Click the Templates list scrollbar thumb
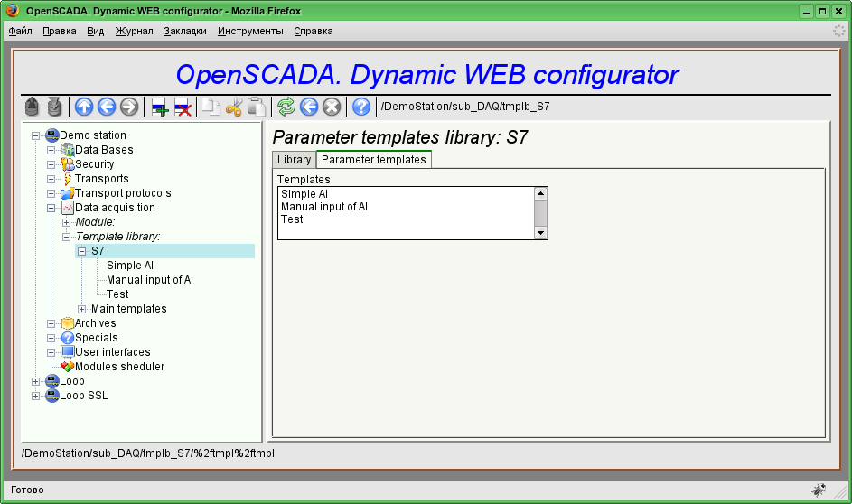Viewport: 852px width, 504px height. pos(540,213)
